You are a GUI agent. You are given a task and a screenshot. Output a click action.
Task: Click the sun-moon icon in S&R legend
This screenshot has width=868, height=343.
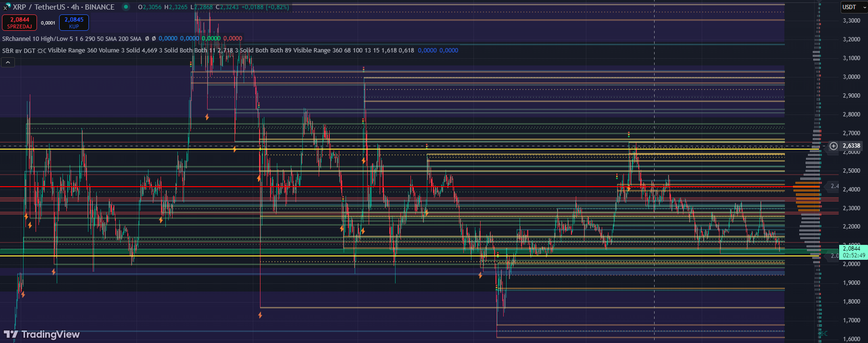click(42, 51)
